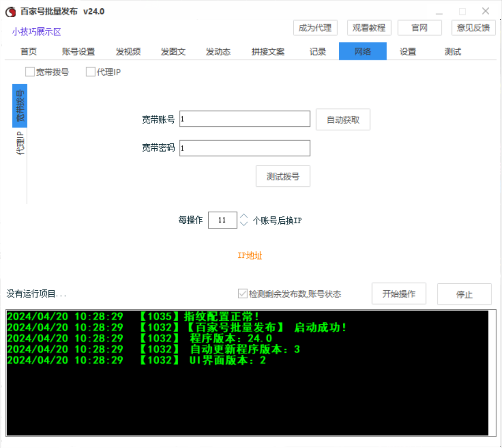
Task: Click the orange IP地址 label
Action: coord(250,256)
